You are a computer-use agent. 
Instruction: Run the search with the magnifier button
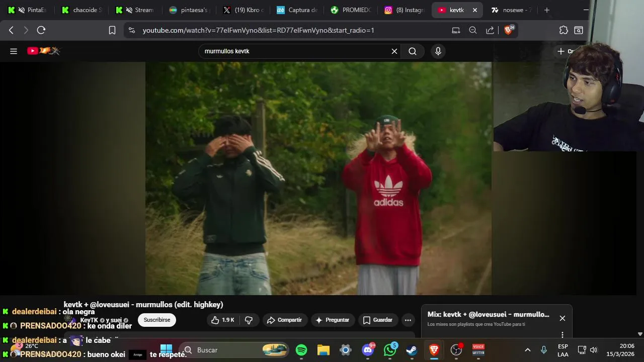tap(413, 51)
